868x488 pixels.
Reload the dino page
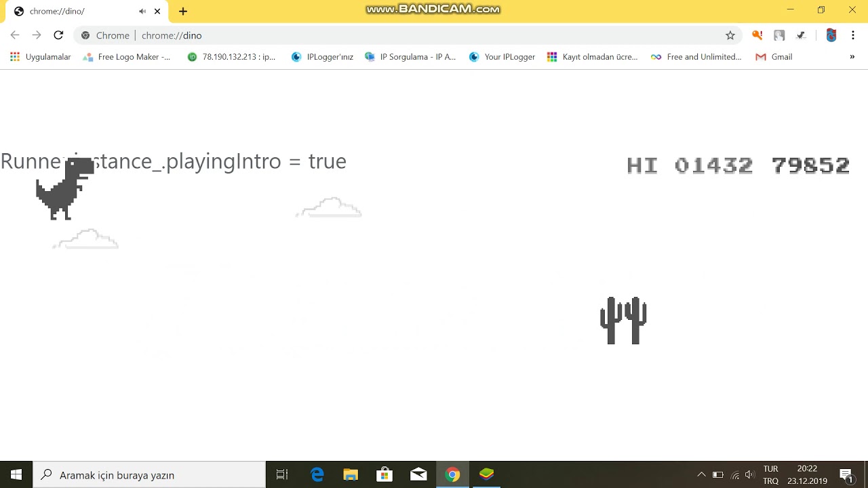tap(58, 35)
